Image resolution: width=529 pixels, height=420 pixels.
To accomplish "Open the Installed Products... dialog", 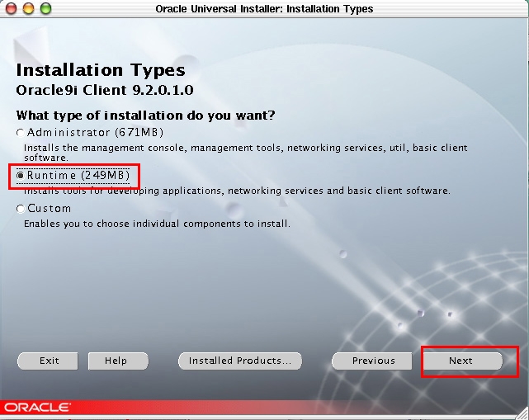I will 240,361.
